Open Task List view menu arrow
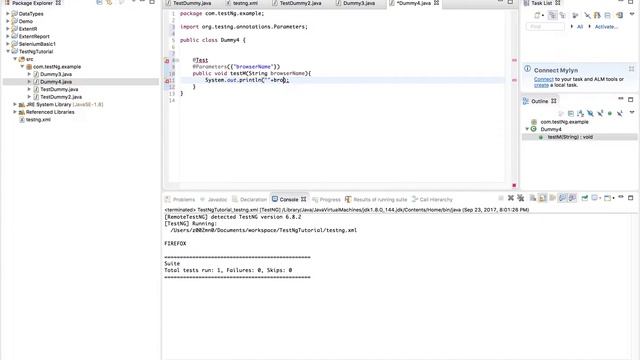The image size is (640, 360). (x=632, y=15)
